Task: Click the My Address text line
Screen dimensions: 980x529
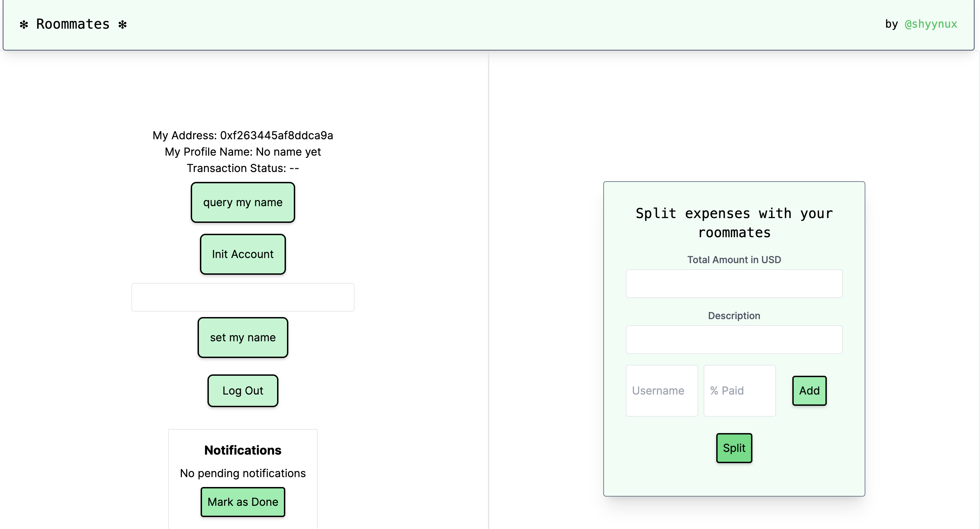Action: [243, 135]
